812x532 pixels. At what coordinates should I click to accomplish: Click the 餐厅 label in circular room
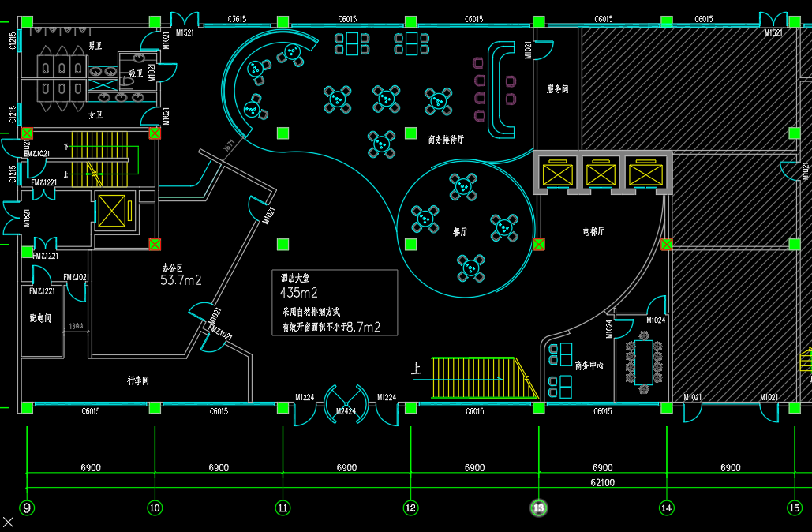coord(459,233)
